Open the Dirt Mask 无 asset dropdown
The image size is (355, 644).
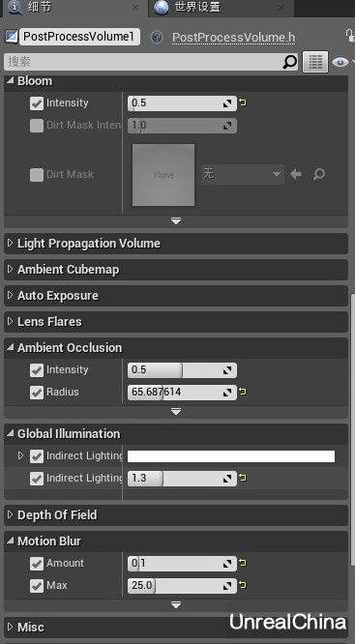click(243, 174)
